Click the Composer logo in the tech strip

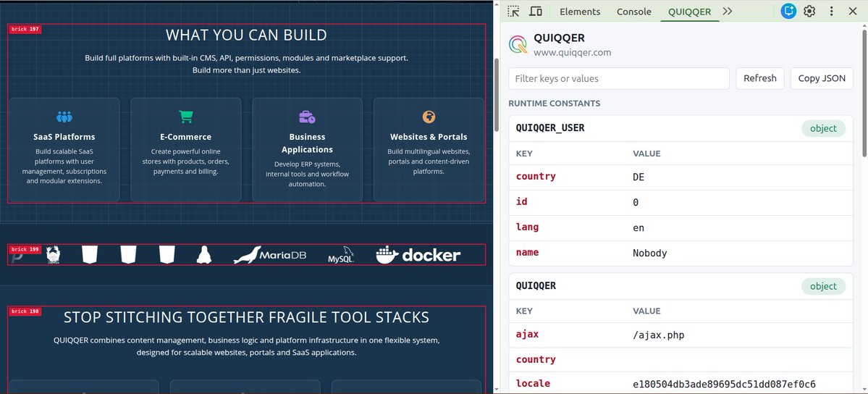53,255
